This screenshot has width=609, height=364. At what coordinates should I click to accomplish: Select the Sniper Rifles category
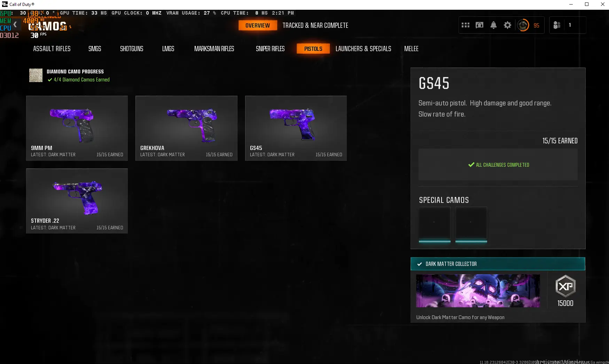270,49
